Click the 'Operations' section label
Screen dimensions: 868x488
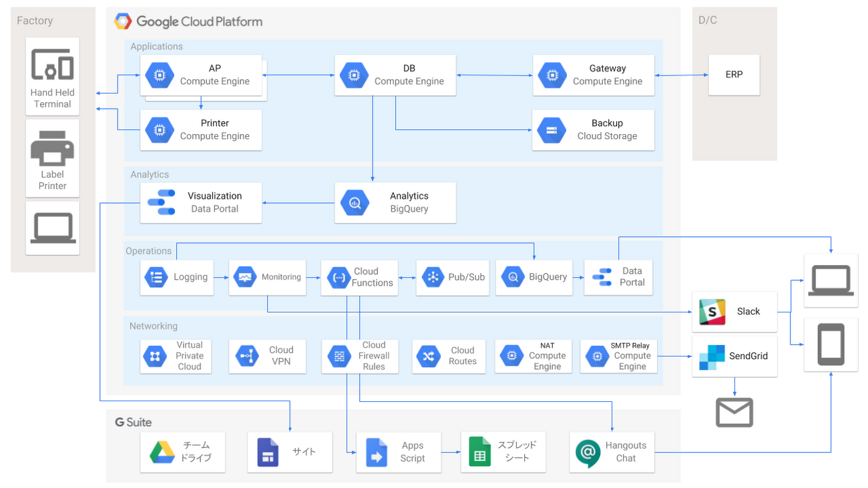click(149, 251)
